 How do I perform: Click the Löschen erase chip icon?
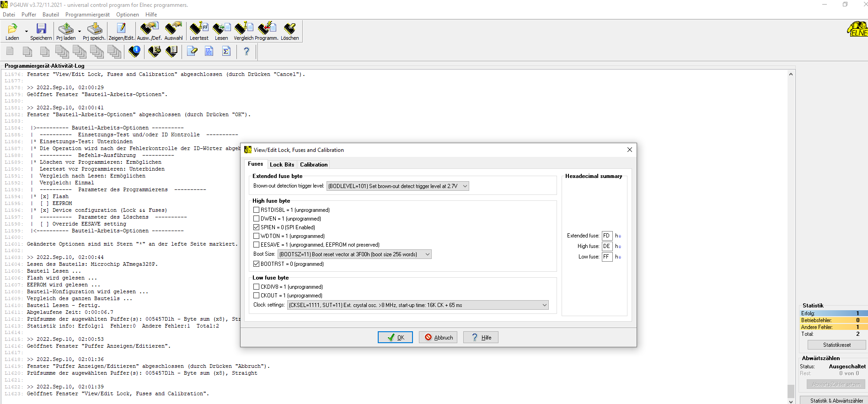pos(289,29)
